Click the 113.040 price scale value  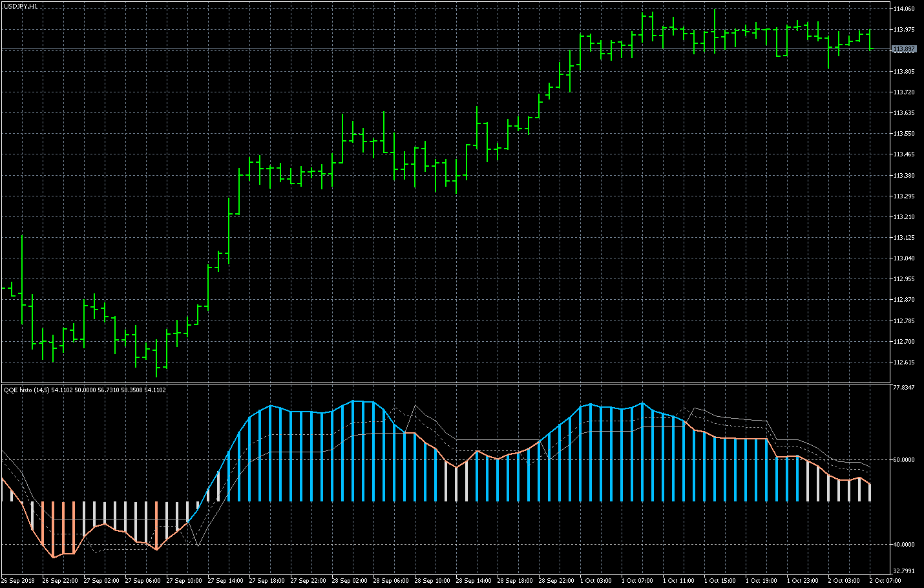903,258
